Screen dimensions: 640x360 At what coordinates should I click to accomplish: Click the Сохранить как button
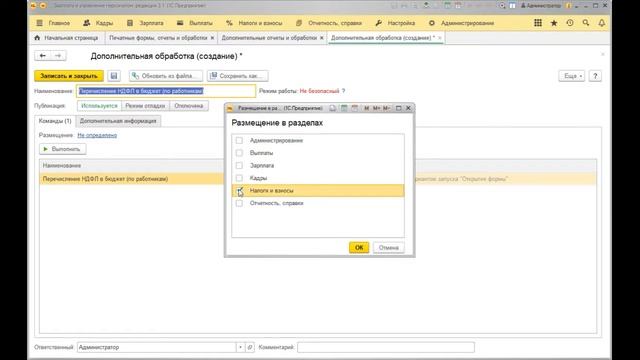238,76
